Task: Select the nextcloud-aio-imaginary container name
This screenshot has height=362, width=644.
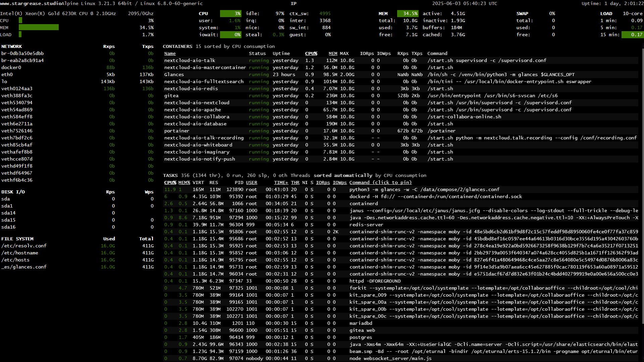Action: point(197,152)
